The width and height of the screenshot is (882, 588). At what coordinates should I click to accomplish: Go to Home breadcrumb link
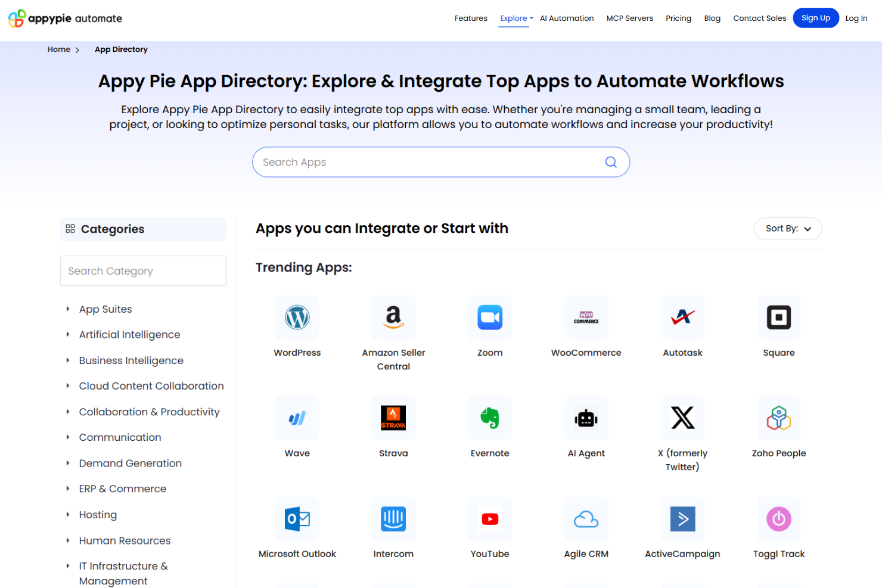[59, 49]
